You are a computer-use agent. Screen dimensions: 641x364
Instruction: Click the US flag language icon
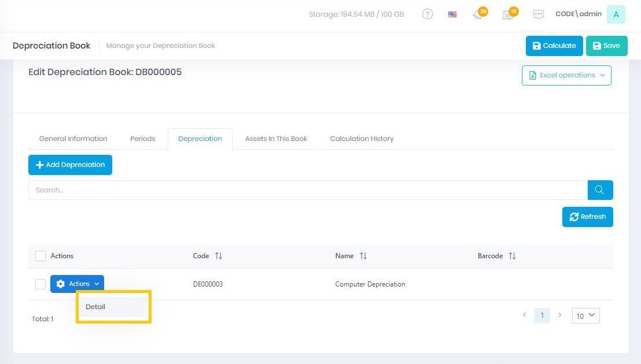[x=452, y=14]
